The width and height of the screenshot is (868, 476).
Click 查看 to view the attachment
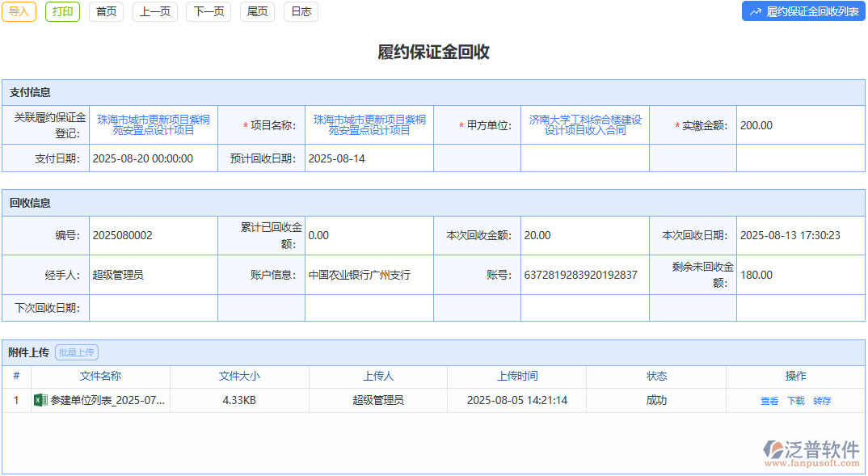[x=769, y=400]
